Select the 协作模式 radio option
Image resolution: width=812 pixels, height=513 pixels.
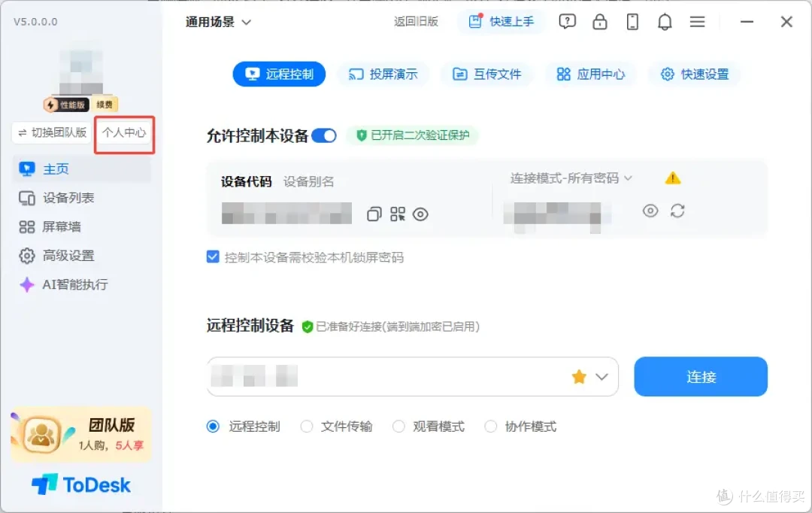pos(490,426)
